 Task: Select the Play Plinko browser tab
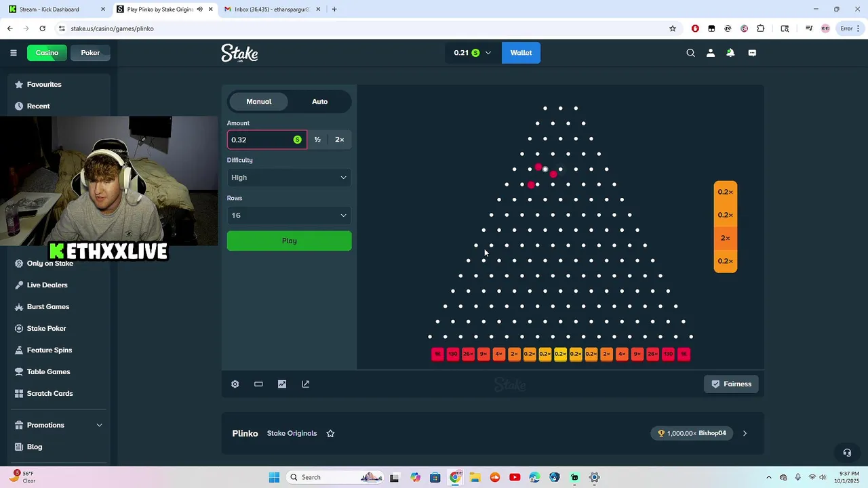[x=163, y=9]
